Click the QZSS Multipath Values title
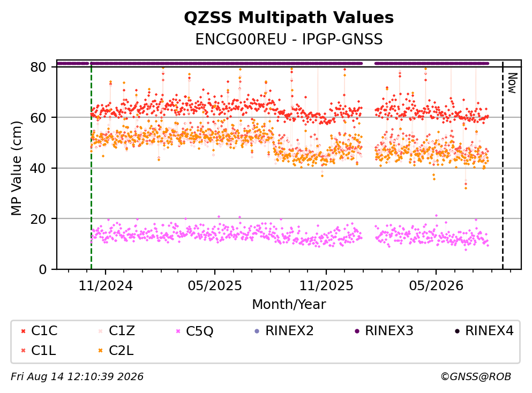The height and width of the screenshot is (393, 532). click(x=289, y=17)
